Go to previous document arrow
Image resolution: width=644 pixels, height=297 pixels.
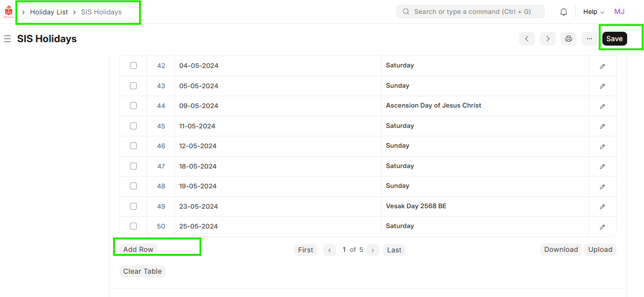[527, 39]
